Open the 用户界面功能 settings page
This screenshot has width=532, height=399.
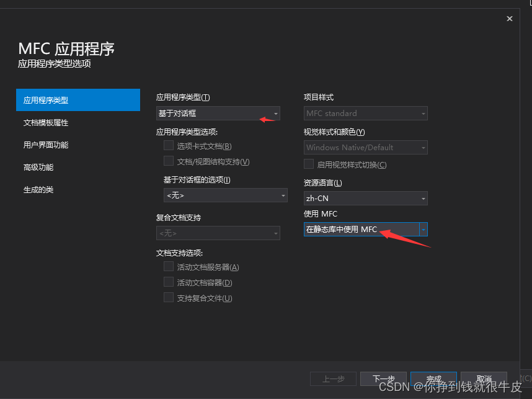point(48,145)
